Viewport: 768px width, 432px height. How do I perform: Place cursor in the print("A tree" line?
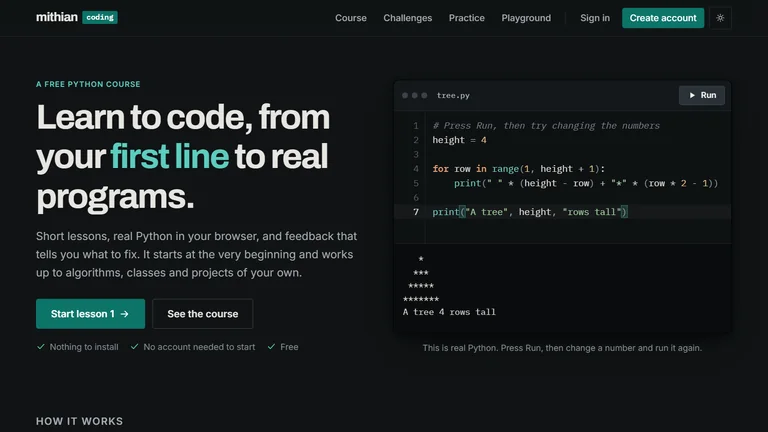click(x=530, y=212)
